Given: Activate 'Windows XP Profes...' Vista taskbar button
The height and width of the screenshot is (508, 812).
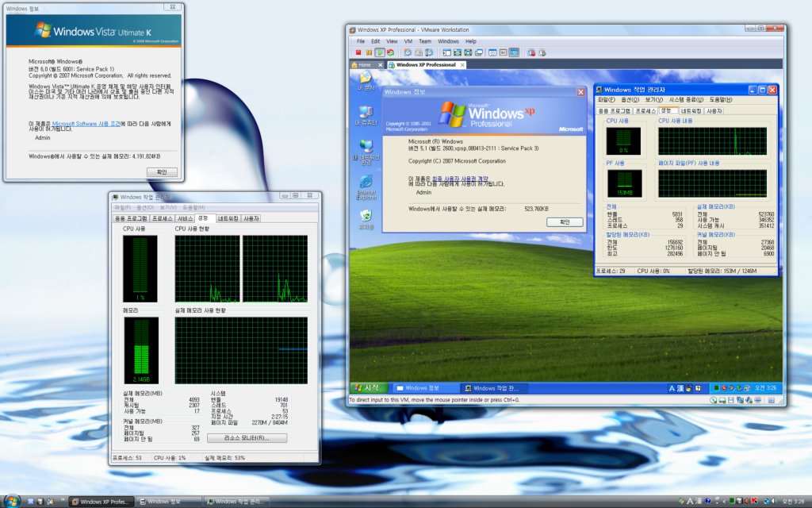Looking at the screenshot, I should tap(101, 502).
